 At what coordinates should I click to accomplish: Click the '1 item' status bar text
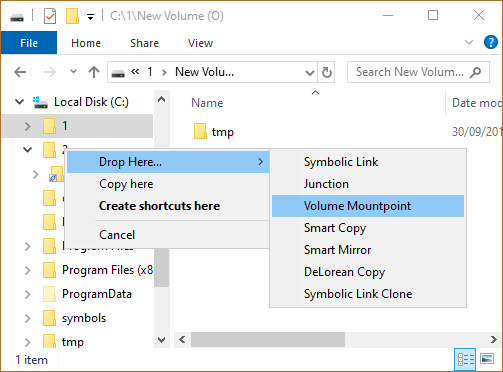(x=32, y=360)
